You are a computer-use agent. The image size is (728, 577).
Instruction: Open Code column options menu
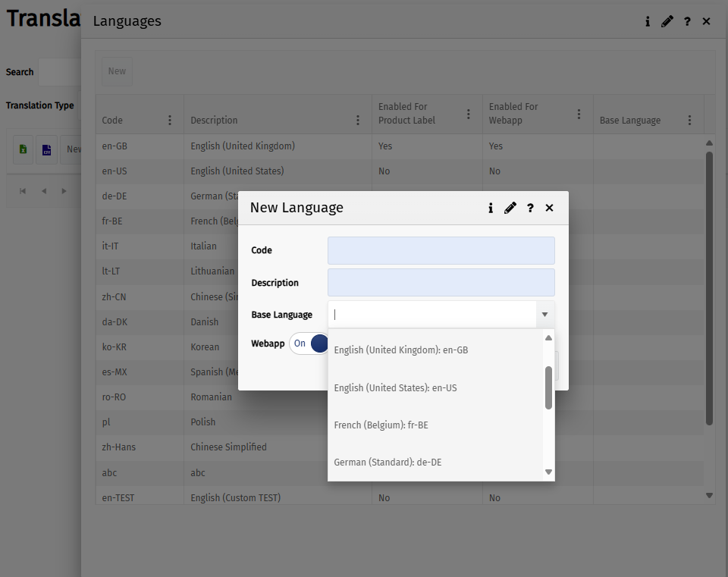(170, 121)
